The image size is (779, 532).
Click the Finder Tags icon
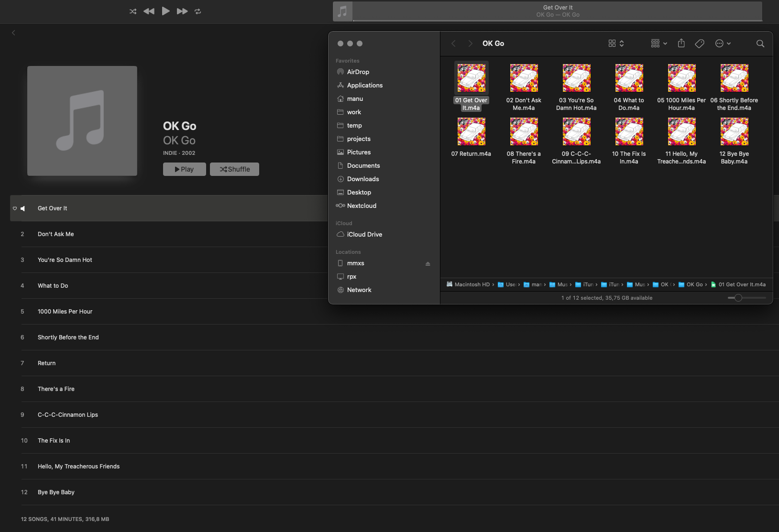700,43
